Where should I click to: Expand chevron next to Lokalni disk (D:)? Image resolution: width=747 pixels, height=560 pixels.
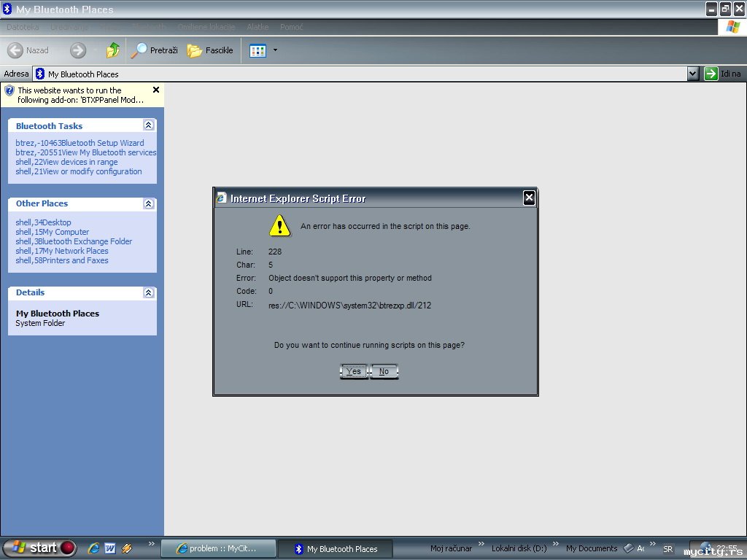pos(555,543)
